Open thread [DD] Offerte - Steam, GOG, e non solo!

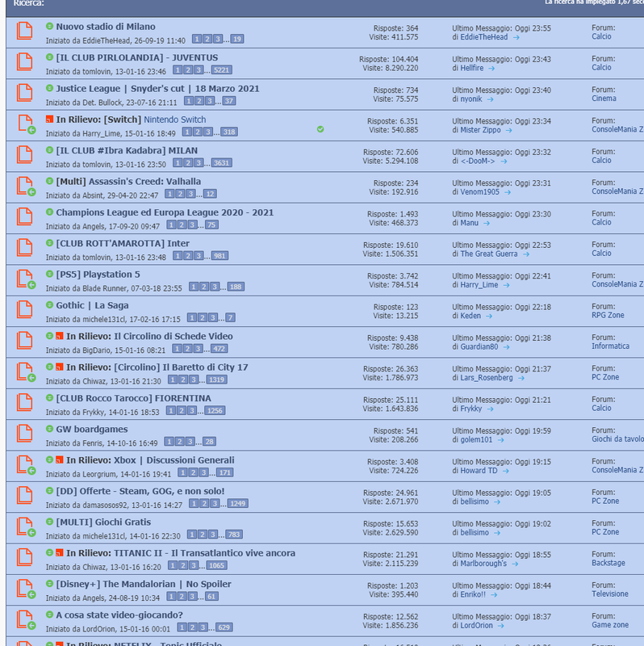pyautogui.click(x=140, y=491)
